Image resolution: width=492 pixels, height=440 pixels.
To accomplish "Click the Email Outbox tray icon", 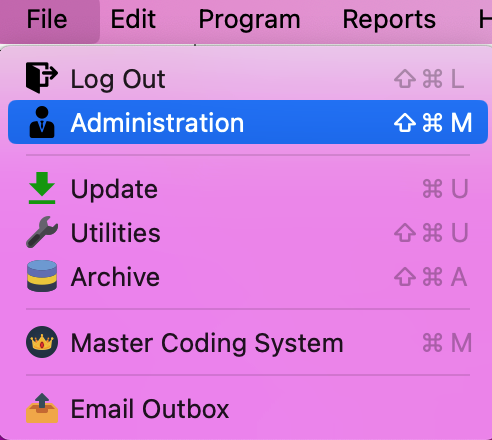I will [x=42, y=408].
